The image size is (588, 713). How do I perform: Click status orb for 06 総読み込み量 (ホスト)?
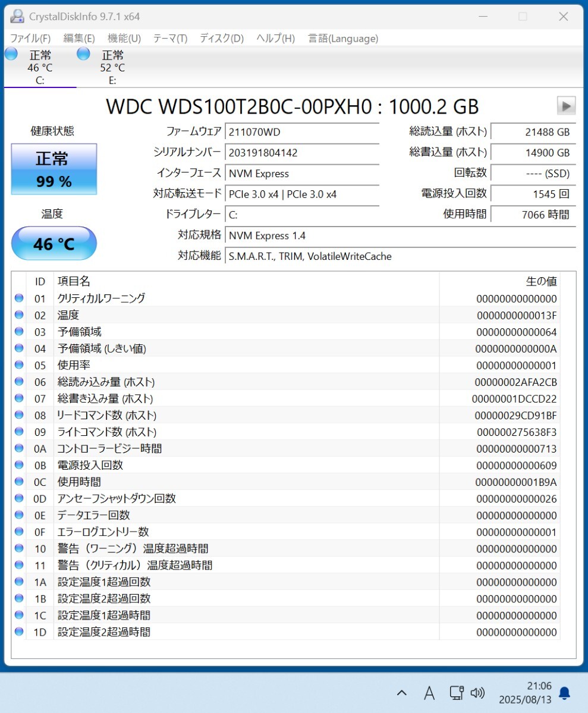pyautogui.click(x=19, y=381)
